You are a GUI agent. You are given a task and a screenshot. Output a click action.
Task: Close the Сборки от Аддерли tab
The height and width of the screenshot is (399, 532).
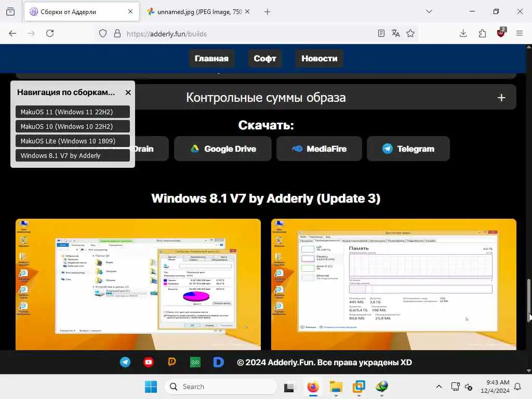[130, 11]
